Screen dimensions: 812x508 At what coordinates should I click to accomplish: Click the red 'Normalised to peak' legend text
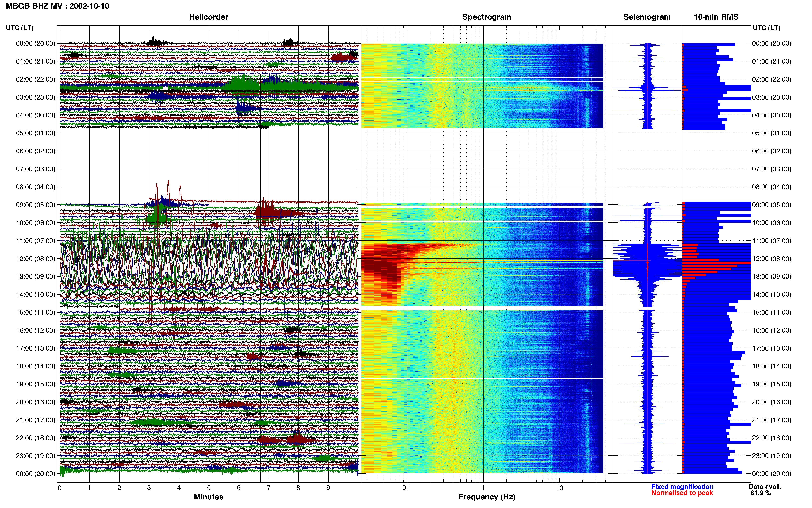[682, 493]
